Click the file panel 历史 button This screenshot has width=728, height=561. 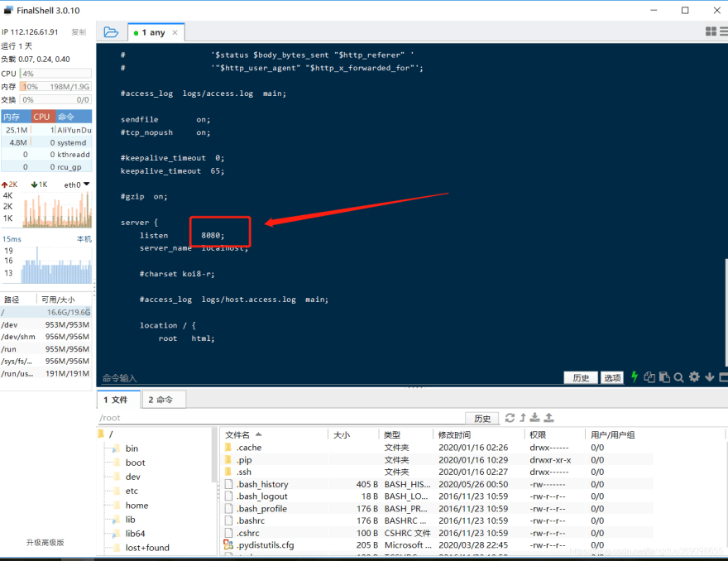pos(482,418)
